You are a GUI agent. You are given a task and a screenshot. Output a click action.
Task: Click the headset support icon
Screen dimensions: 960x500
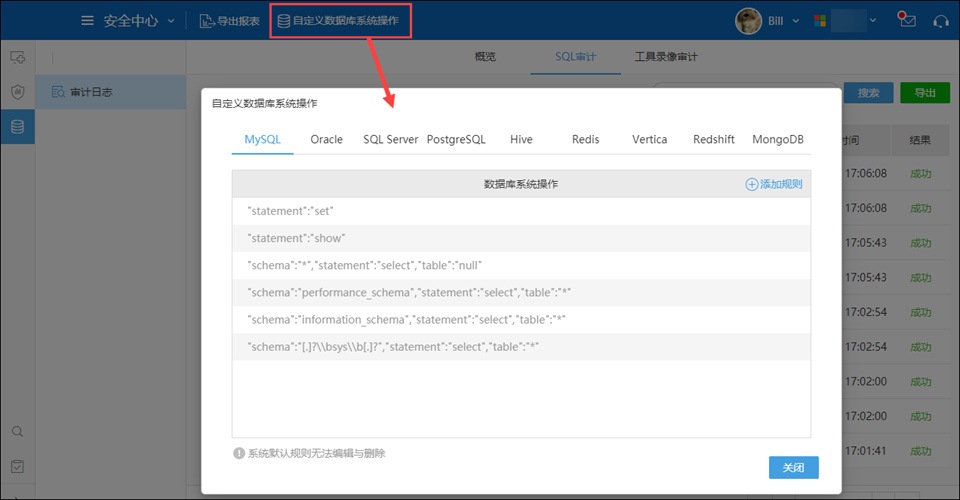pos(940,21)
